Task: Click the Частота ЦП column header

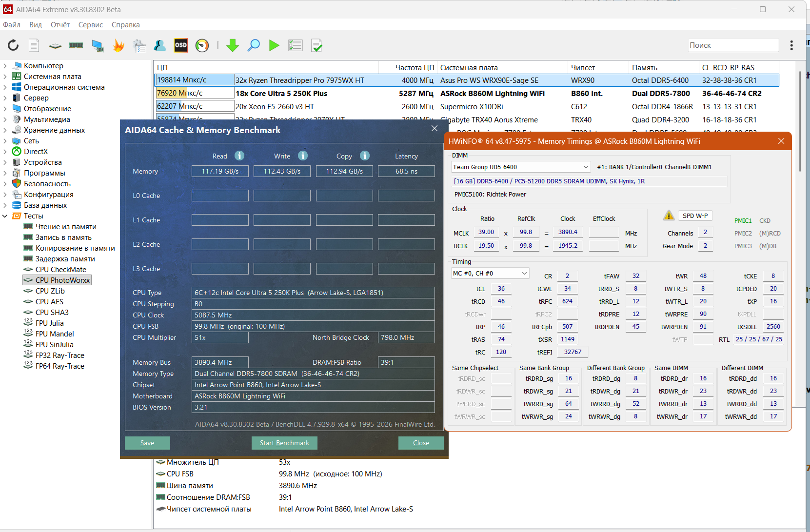Action: (x=408, y=67)
